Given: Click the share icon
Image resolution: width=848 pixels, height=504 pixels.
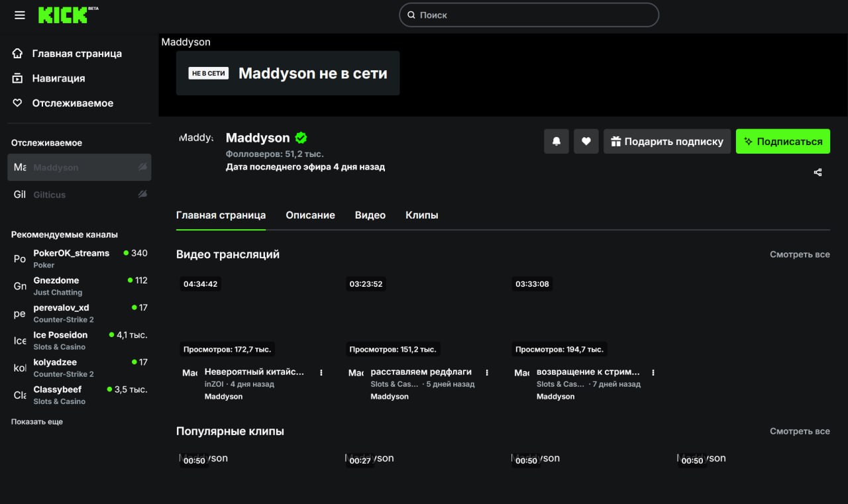Looking at the screenshot, I should pyautogui.click(x=818, y=172).
